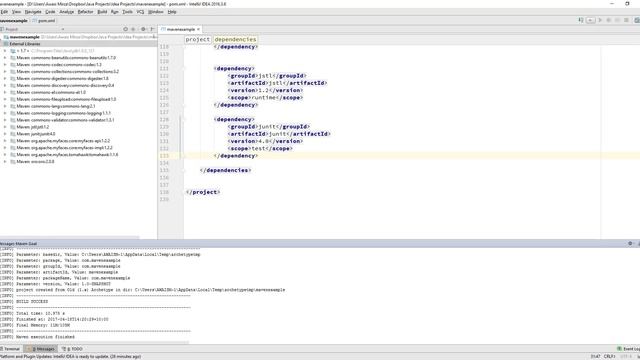This screenshot has width=640, height=360.
Task: Click the cursor position indicator in status bar
Action: (x=595, y=356)
